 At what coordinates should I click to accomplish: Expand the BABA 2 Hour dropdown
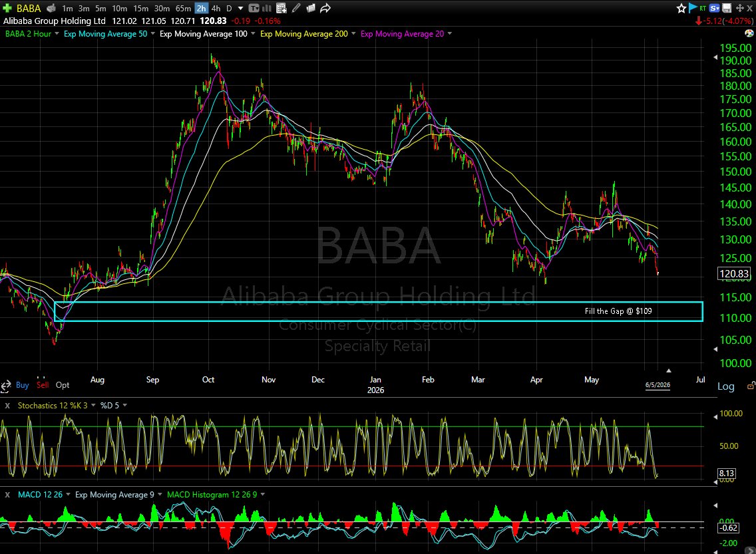click(57, 33)
